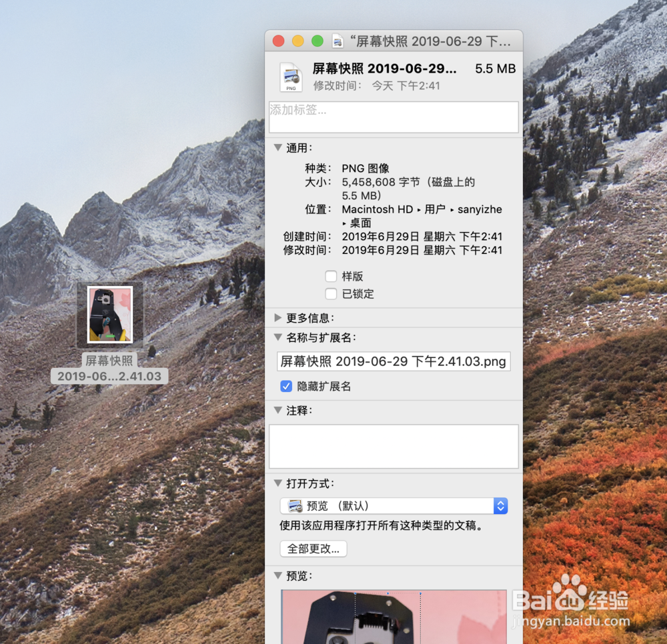The image size is (667, 644).
Task: Open the 屏幕快照 file icon on the desktop
Action: (109, 313)
